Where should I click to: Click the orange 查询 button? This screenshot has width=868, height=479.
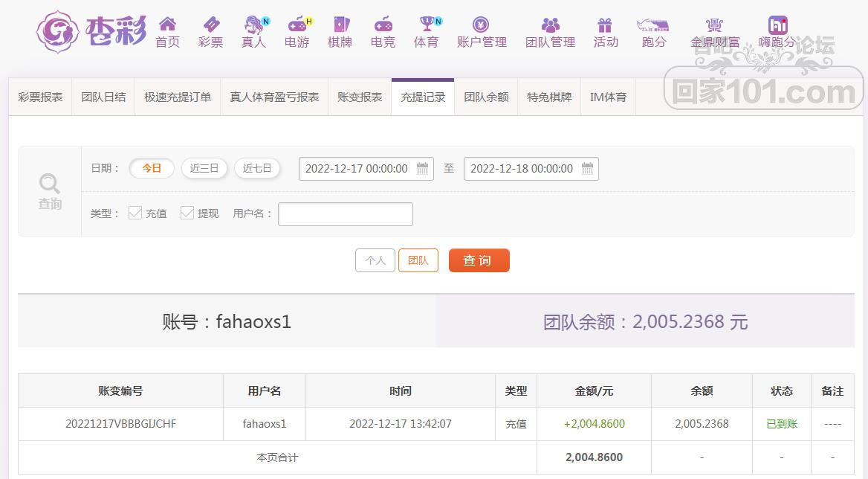pyautogui.click(x=479, y=260)
